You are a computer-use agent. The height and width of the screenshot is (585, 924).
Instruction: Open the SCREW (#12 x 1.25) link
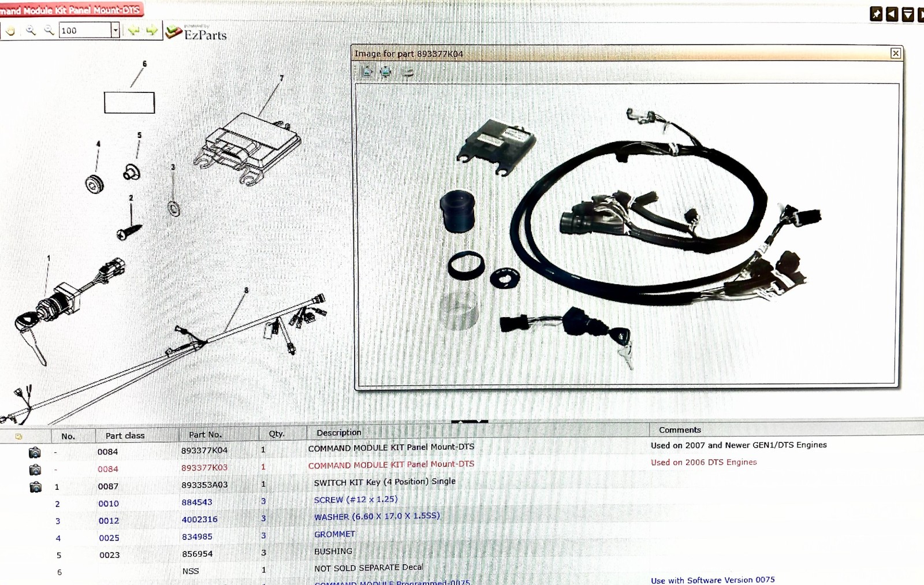click(356, 500)
